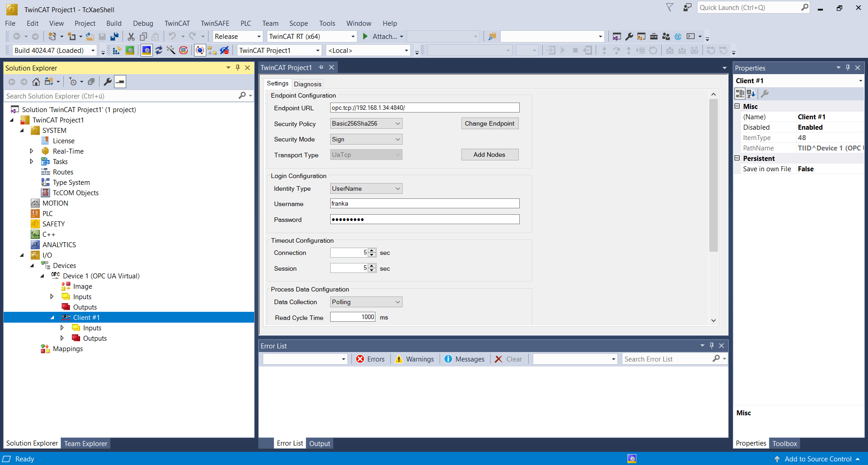This screenshot has height=465, width=868.
Task: Toggle Categorized view in Properties panel
Action: click(x=740, y=94)
